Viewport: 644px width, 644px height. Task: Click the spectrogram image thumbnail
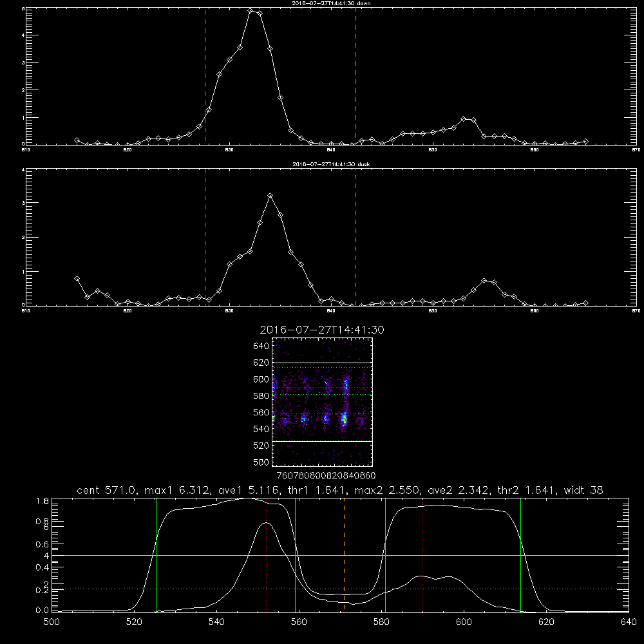click(x=322, y=402)
